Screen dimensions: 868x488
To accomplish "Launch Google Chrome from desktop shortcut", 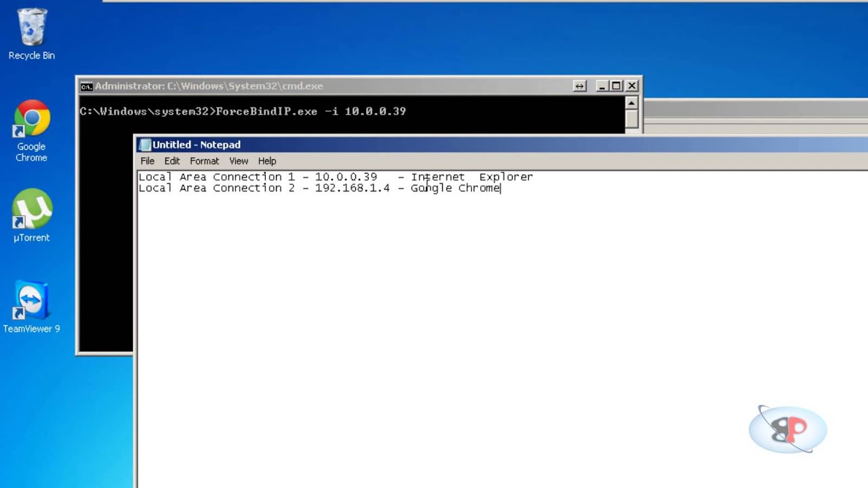I will 31,131.
